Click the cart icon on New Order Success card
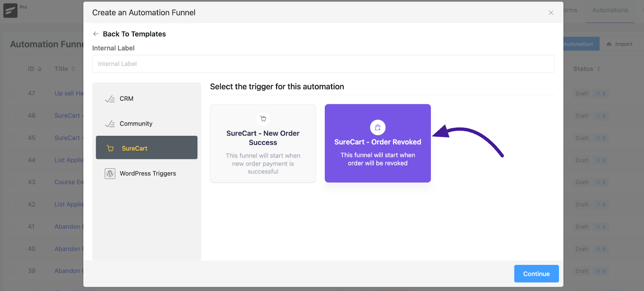Image resolution: width=644 pixels, height=291 pixels. [x=263, y=119]
